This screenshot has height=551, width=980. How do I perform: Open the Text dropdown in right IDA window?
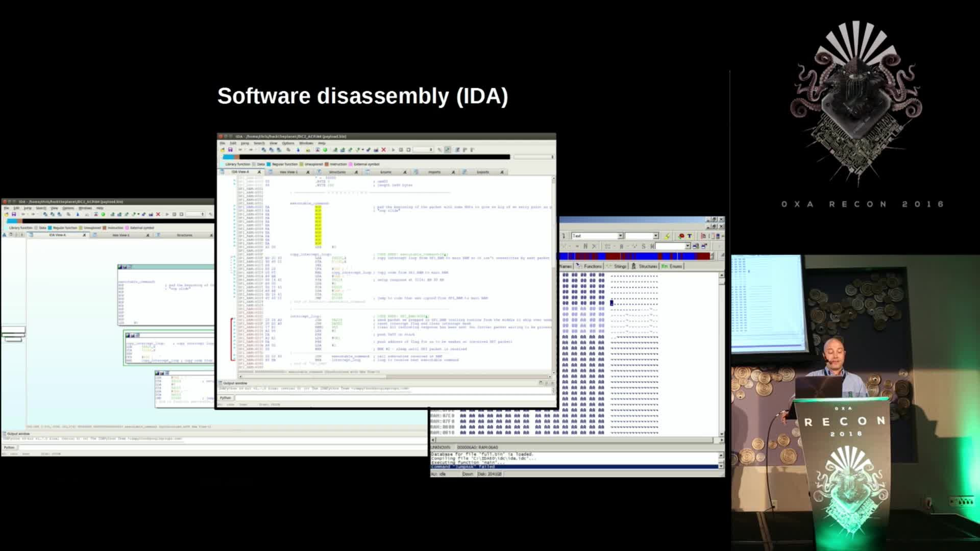point(620,236)
